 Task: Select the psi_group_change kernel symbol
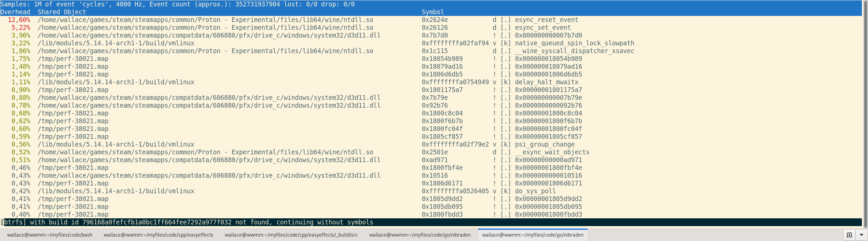coord(545,145)
